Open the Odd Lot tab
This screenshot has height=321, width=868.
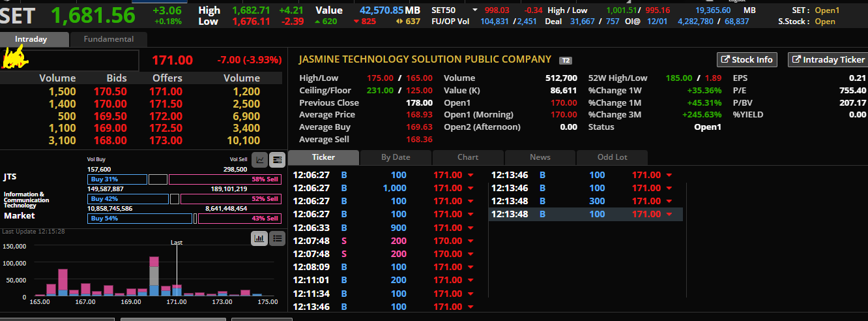[612, 157]
